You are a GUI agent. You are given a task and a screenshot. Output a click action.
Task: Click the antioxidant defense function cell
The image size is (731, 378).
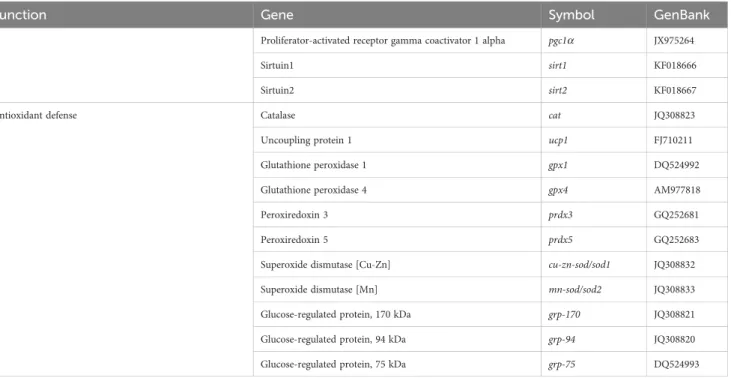[39, 116]
